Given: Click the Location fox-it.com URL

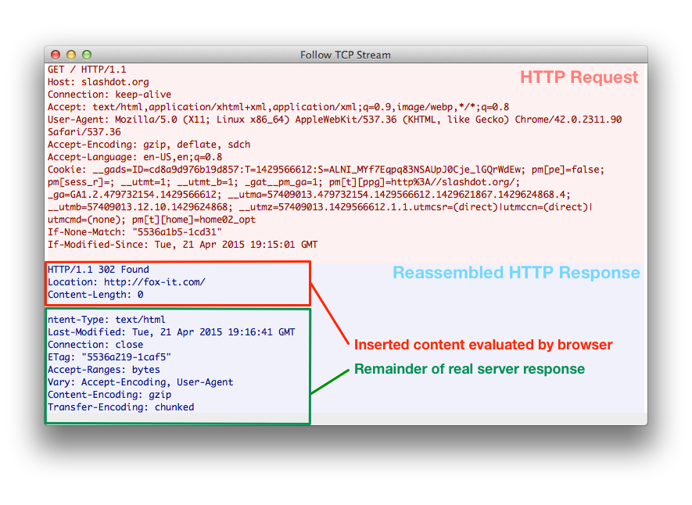Looking at the screenshot, I should pyautogui.click(x=154, y=282).
